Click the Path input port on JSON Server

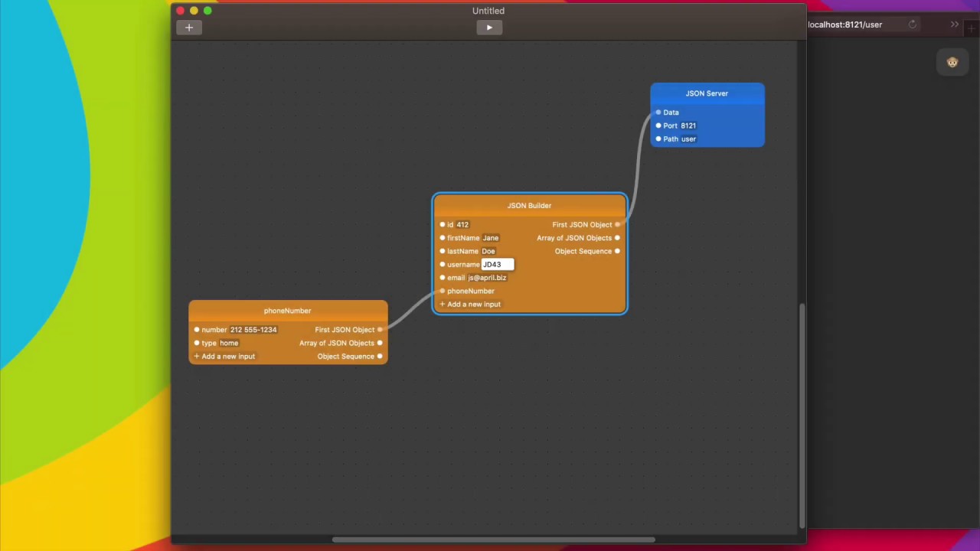(658, 139)
